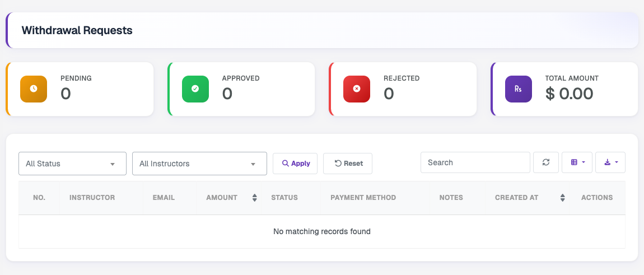Open the column visibility dropdown
This screenshot has height=275, width=644.
[577, 162]
